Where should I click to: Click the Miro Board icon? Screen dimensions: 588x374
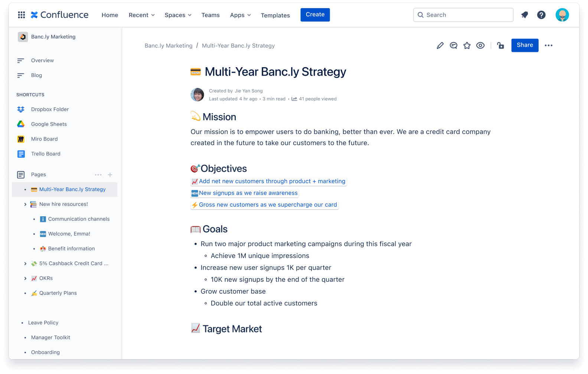pos(21,139)
